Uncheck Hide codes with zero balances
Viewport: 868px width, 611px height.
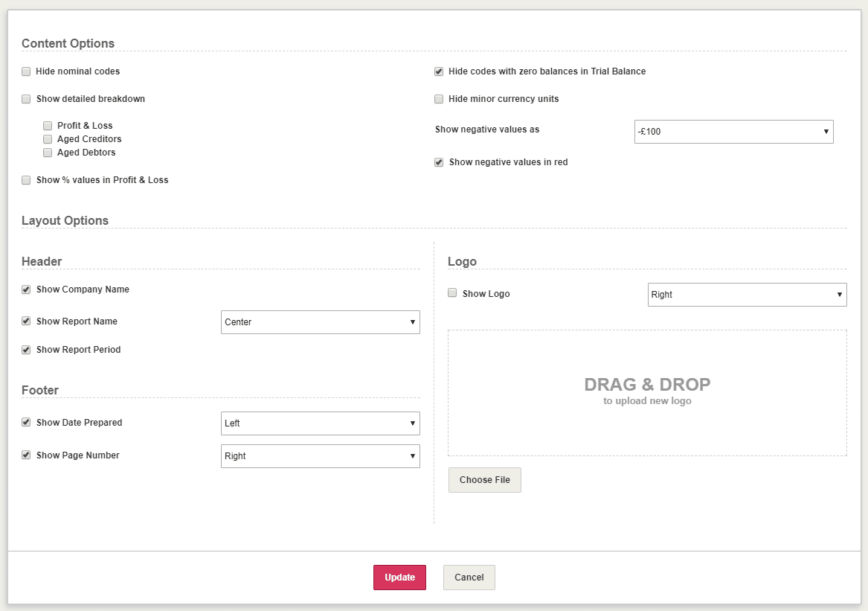(439, 71)
